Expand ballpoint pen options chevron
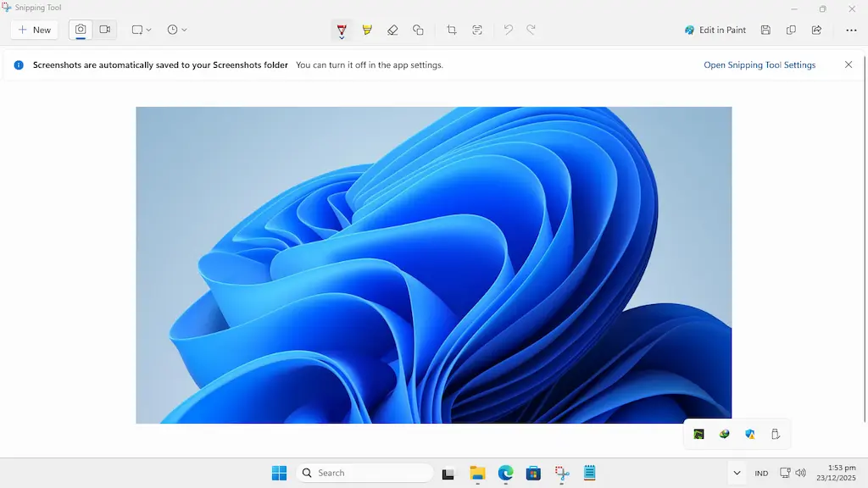 (x=342, y=37)
